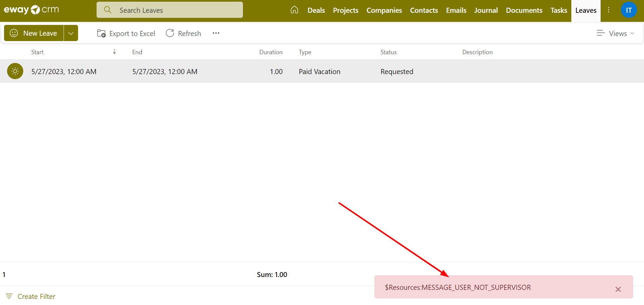644x305 pixels.
Task: Sort by End column header
Action: click(x=137, y=52)
